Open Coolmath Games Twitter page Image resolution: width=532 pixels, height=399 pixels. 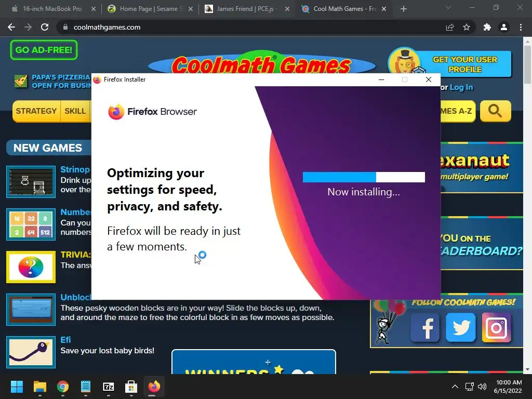coord(460,327)
